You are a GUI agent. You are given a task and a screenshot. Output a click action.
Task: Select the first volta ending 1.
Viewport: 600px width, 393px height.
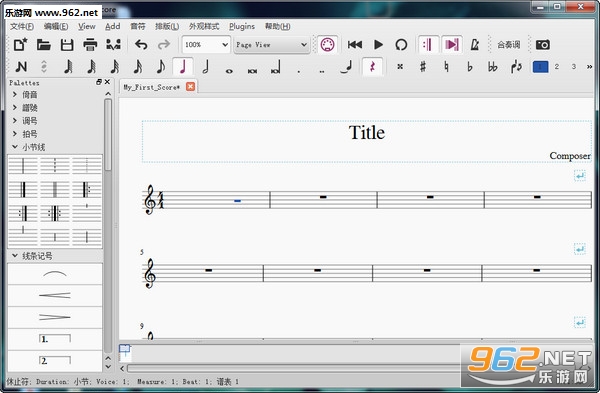point(55,339)
